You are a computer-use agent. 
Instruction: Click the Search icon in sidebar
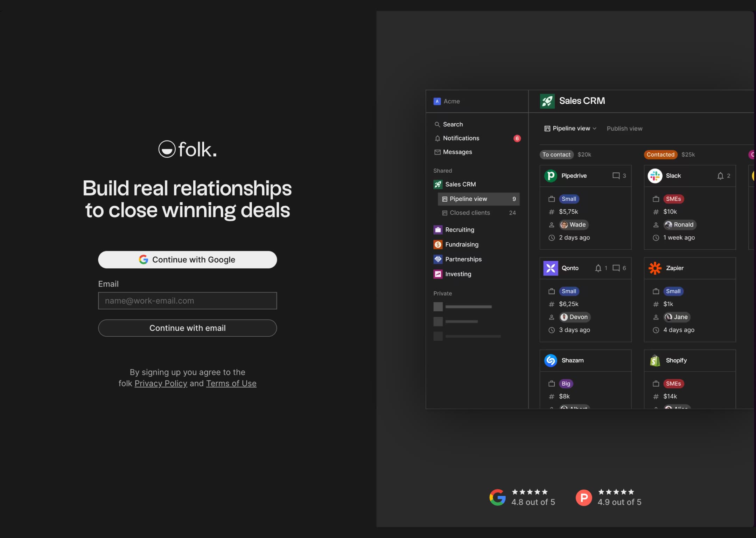(437, 124)
